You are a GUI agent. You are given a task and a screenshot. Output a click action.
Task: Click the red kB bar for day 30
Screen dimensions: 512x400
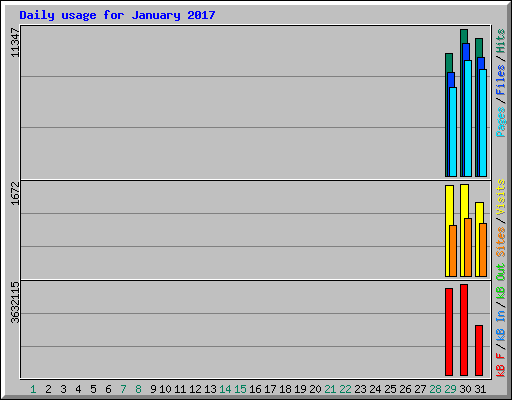tap(464, 330)
